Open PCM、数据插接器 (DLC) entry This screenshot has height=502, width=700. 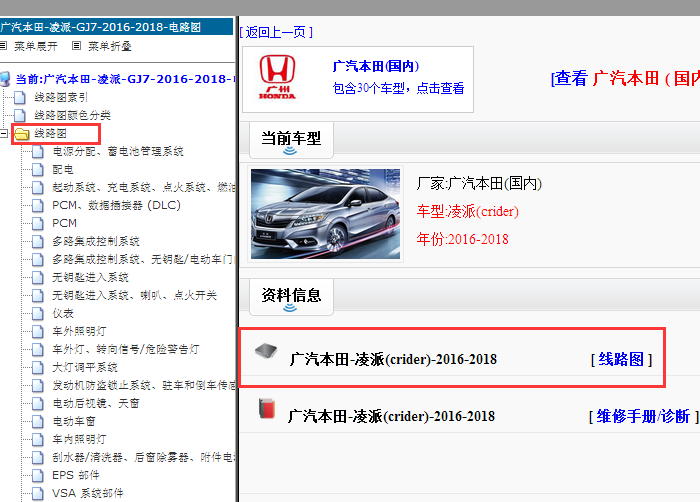pyautogui.click(x=117, y=205)
